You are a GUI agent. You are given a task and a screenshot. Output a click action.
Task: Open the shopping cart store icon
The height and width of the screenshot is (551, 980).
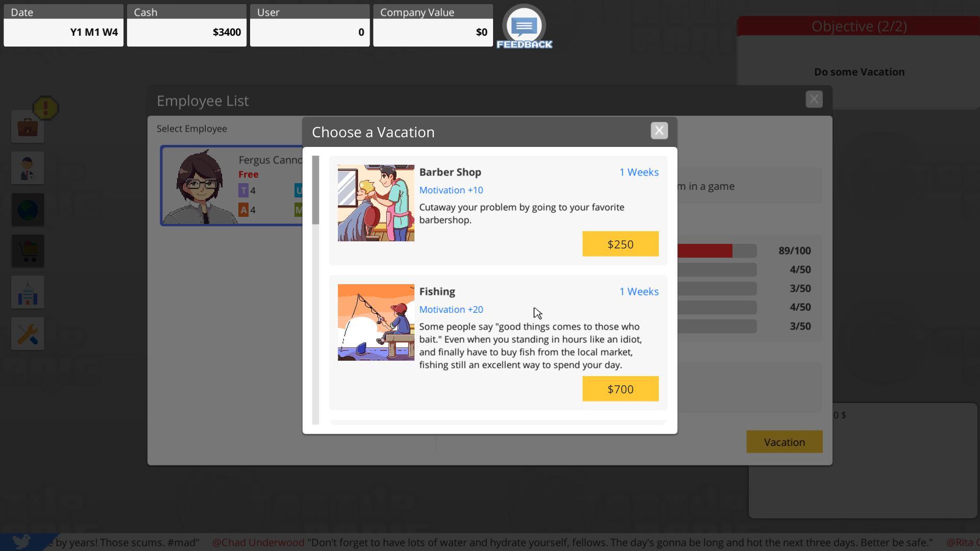click(x=28, y=251)
